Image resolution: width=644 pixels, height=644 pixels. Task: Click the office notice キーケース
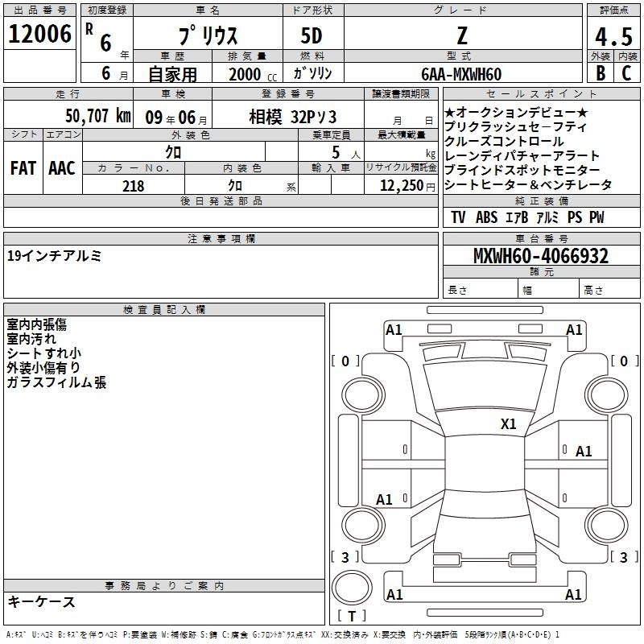point(42,602)
